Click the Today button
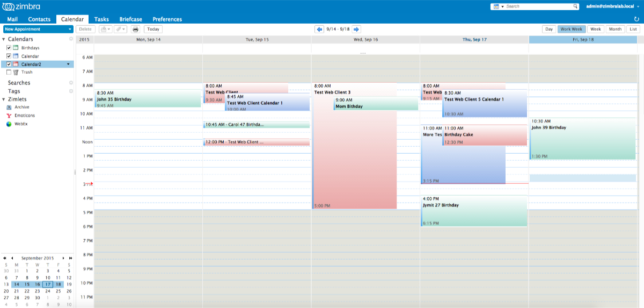 tap(153, 30)
